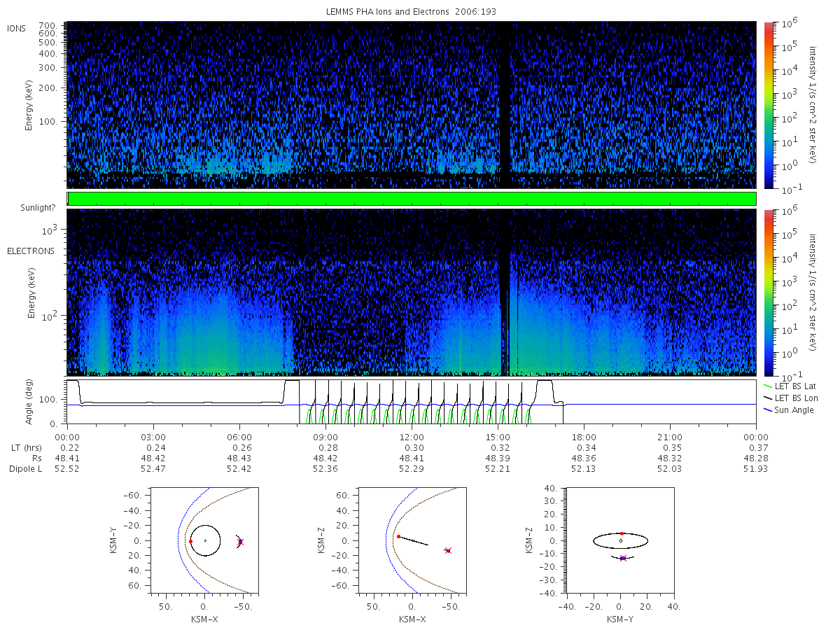Click the plot title "LEMMS PHA Ions and Electrons 2006:193"
Screen dimensions: 840x630
[x=412, y=12]
